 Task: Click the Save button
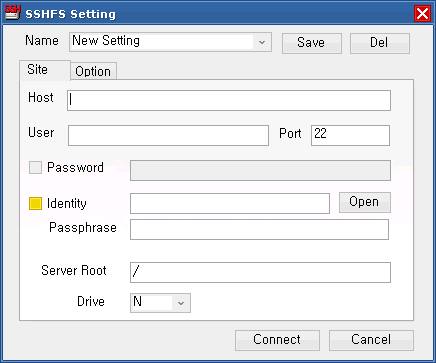pyautogui.click(x=312, y=43)
